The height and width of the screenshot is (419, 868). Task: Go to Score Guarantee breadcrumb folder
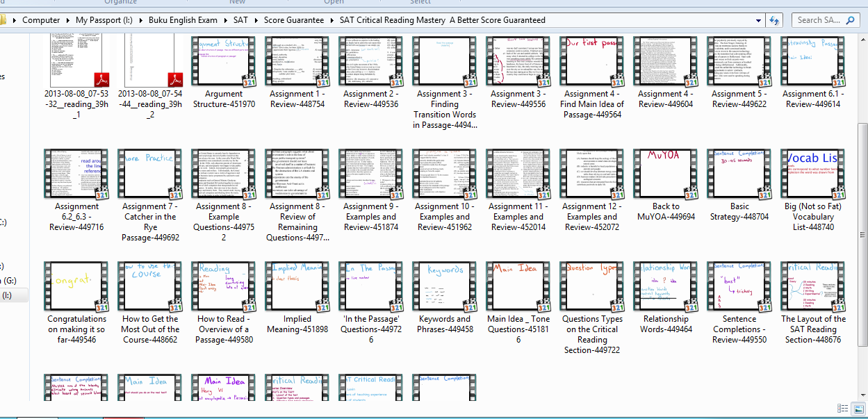[x=294, y=20]
